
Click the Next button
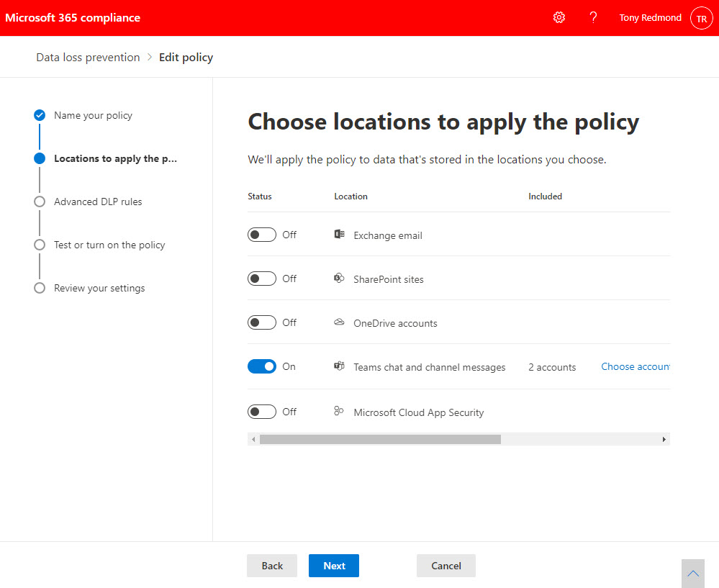[334, 566]
